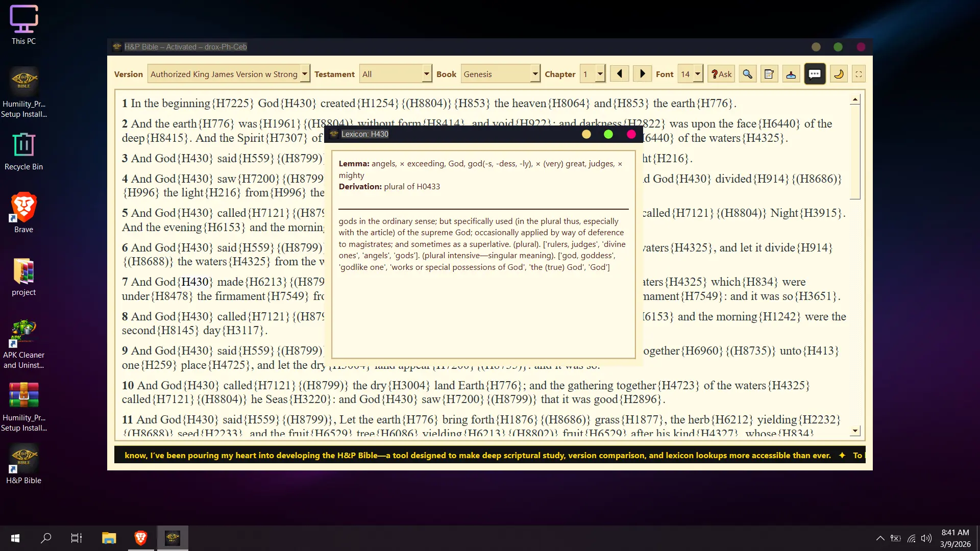980x551 pixels.
Task: Open the volume speaker tray icon
Action: tap(926, 538)
